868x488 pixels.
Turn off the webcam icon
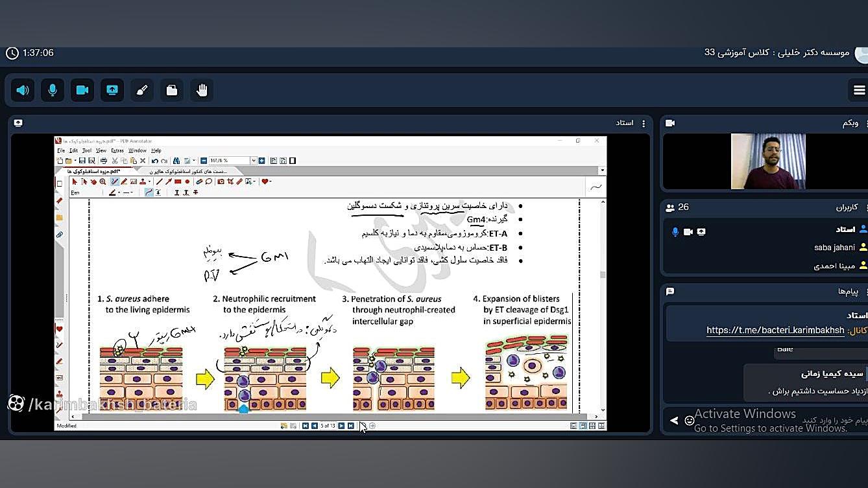click(x=82, y=90)
